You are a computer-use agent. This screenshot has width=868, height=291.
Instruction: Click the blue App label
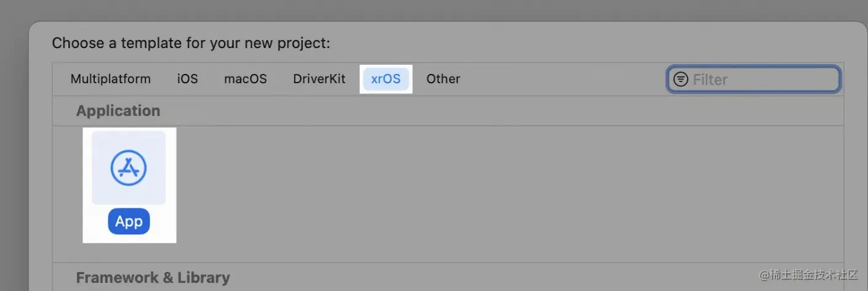[129, 221]
